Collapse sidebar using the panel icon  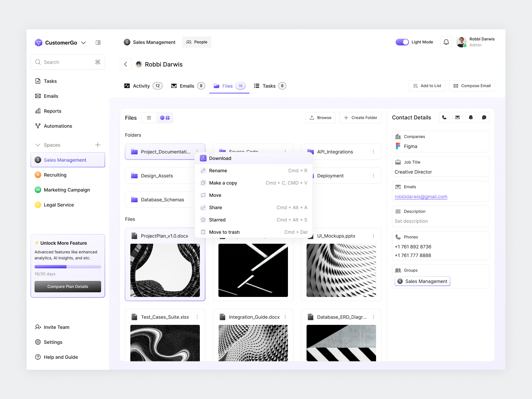98,43
